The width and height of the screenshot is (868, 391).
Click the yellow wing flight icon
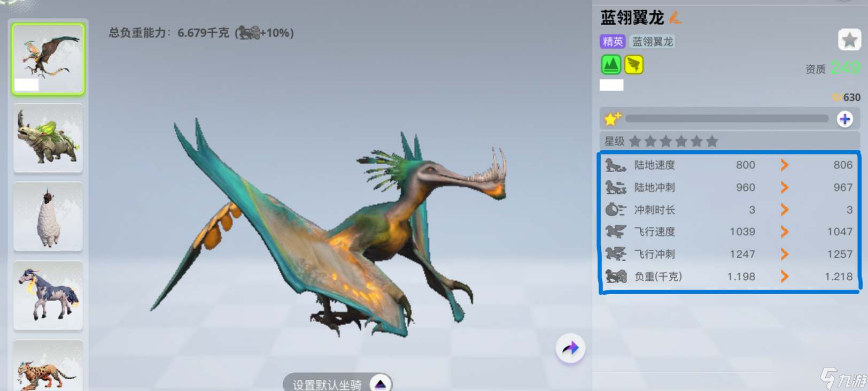(x=634, y=65)
